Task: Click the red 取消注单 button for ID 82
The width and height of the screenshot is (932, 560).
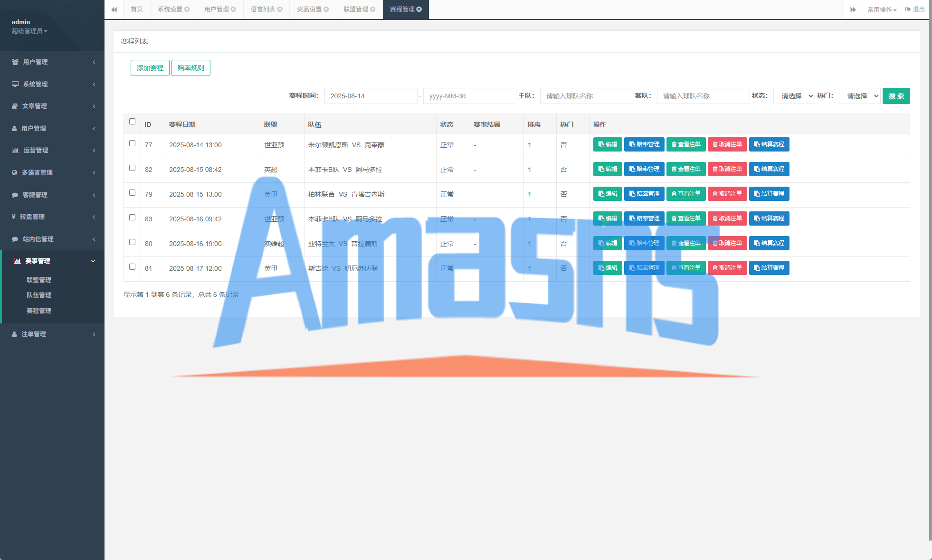Action: click(x=727, y=169)
